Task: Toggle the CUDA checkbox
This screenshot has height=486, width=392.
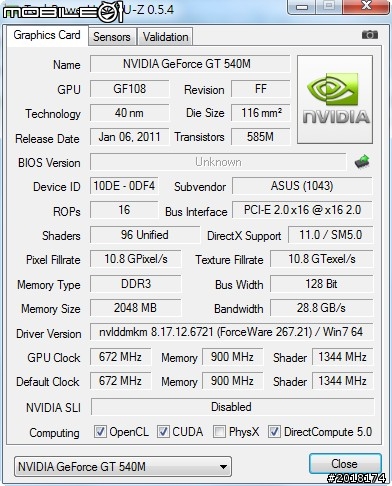Action: click(163, 431)
